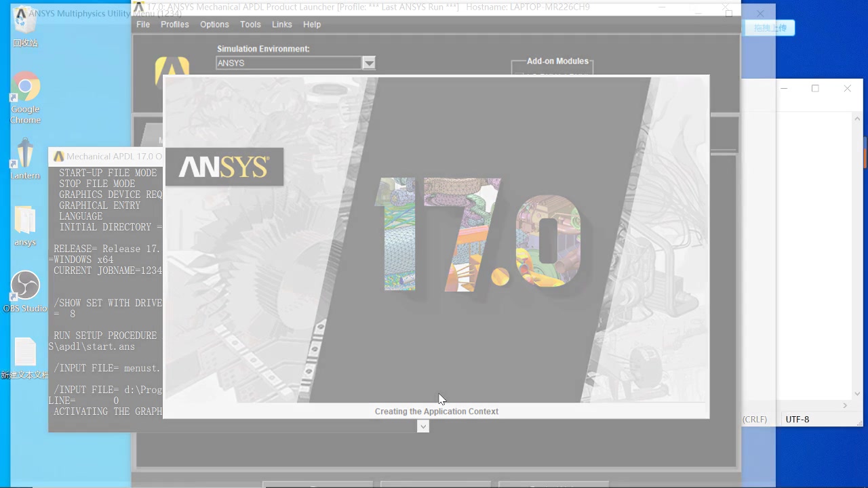
Task: Click Notepad horizontal scrollbar right arrow
Action: (845, 405)
